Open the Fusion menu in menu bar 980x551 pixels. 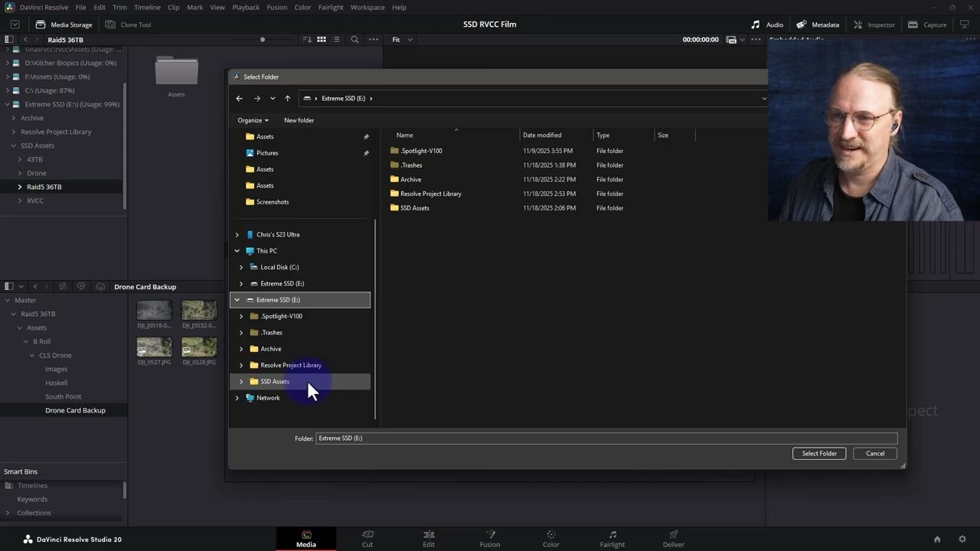click(x=277, y=7)
